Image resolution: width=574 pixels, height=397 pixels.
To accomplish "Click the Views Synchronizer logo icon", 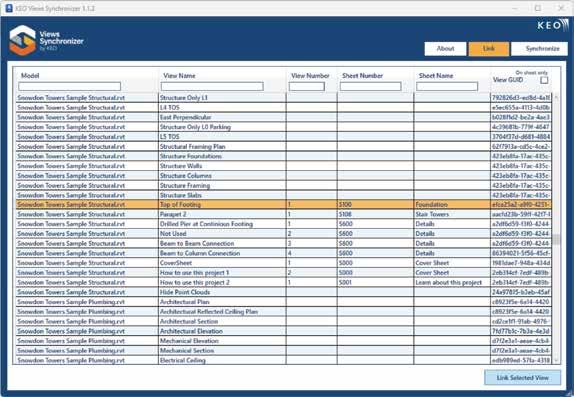I will point(23,40).
